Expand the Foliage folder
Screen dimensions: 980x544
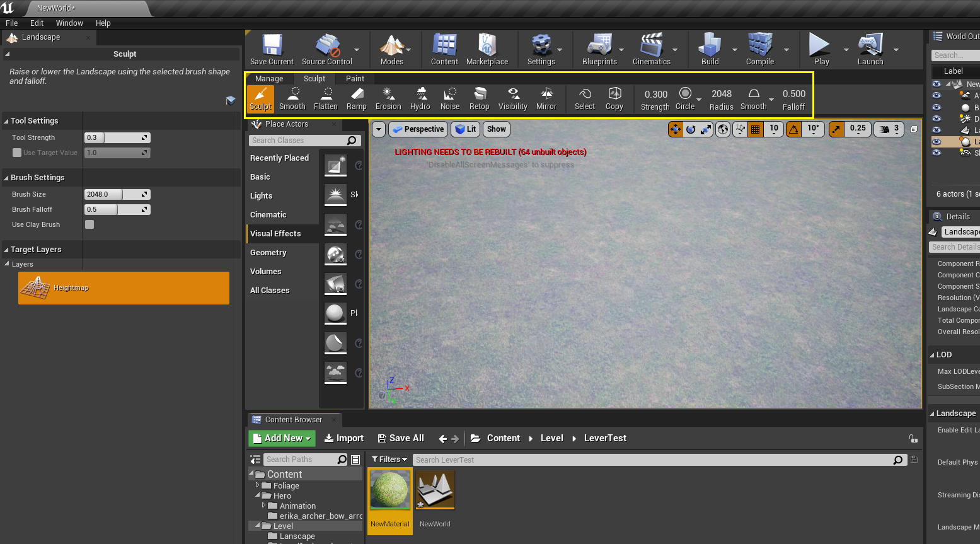coord(257,485)
